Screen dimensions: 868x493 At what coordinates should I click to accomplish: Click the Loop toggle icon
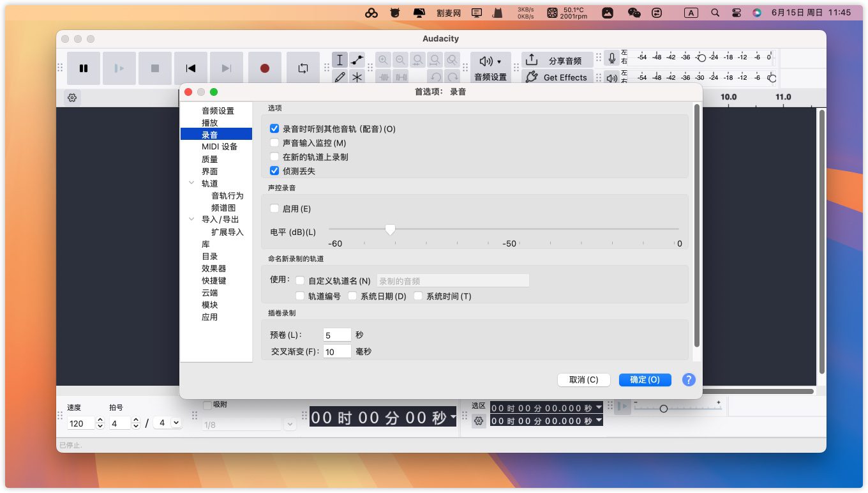[303, 68]
